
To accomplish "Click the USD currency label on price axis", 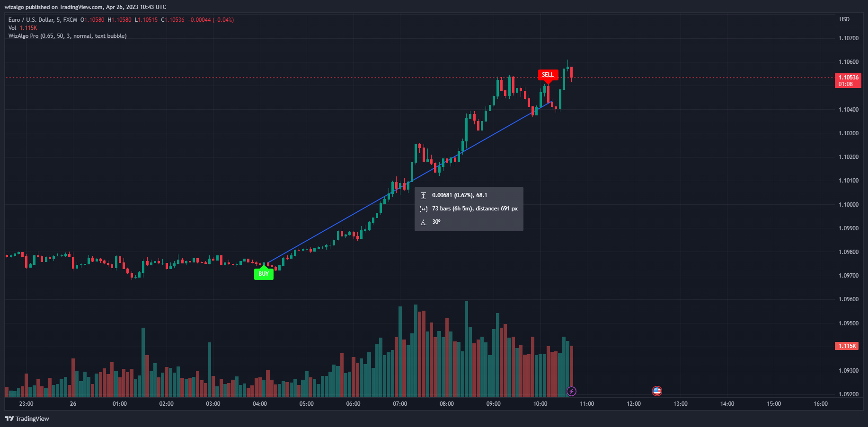I will click(x=844, y=19).
